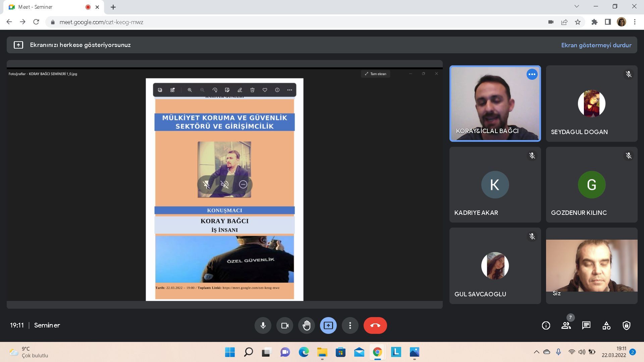Screen dimensions: 644x362
Task: Open more options three-dot menu in call bar
Action: pyautogui.click(x=350, y=325)
